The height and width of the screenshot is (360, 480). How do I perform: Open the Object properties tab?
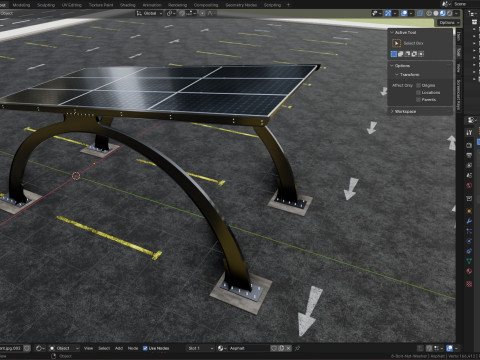469,211
